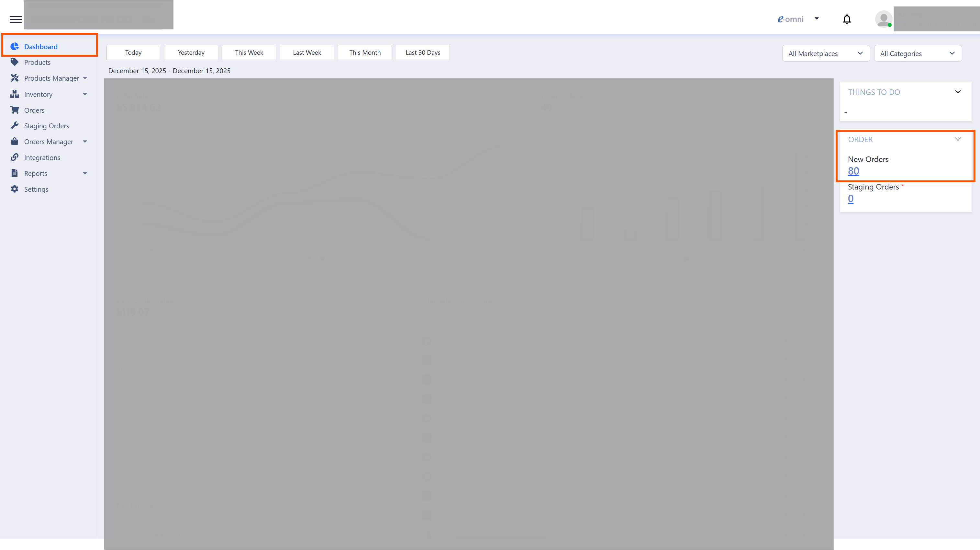Collapse the THINGS TO DO panel
Screen dimensions: 980x550
tap(958, 92)
